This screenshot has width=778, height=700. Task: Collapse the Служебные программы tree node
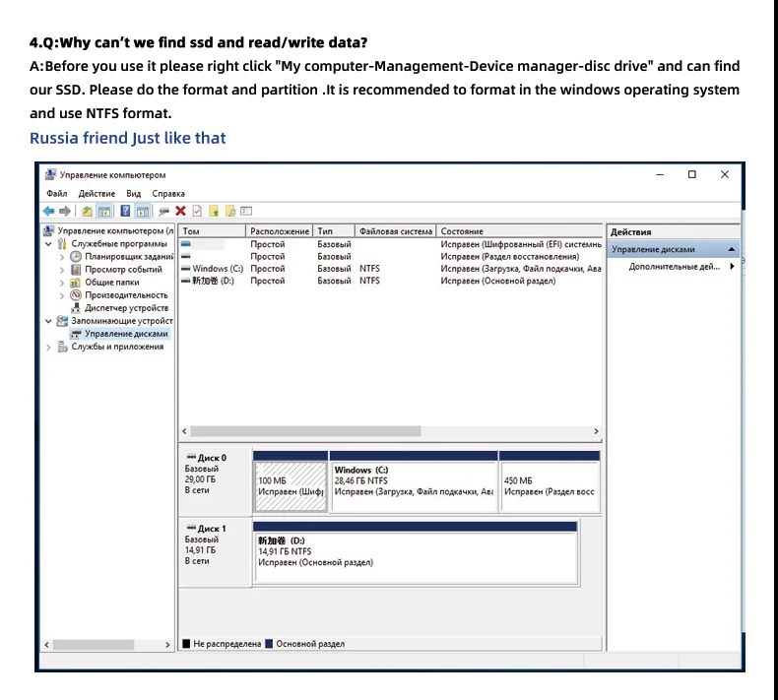[x=48, y=244]
